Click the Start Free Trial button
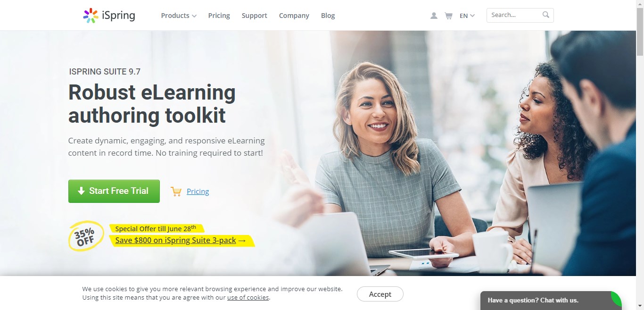 (114, 191)
